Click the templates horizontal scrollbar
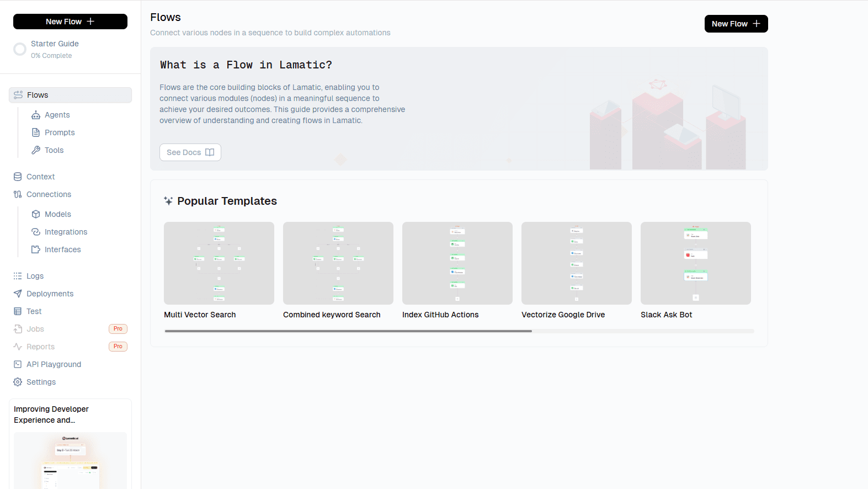The image size is (868, 489). click(x=348, y=331)
